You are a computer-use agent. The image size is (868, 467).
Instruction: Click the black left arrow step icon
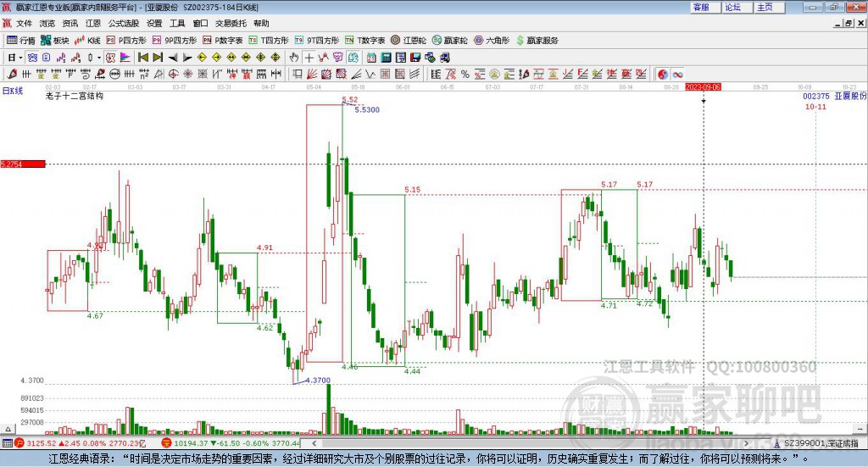(173, 58)
